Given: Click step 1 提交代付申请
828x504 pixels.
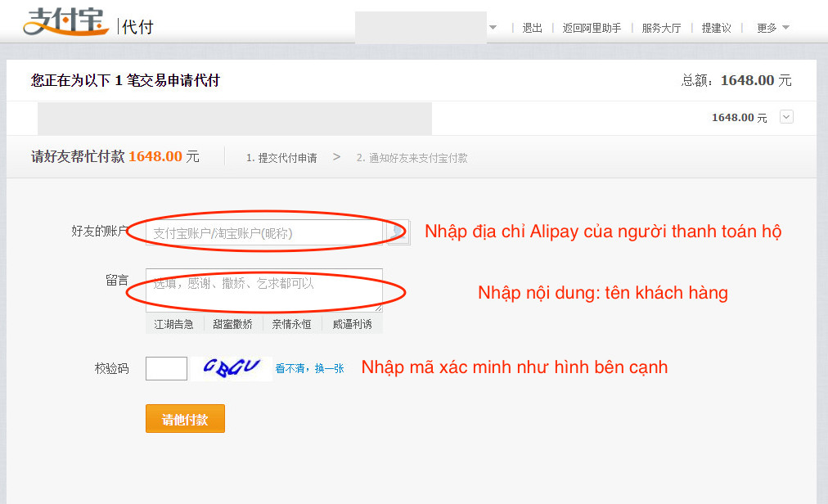Looking at the screenshot, I should (x=281, y=158).
